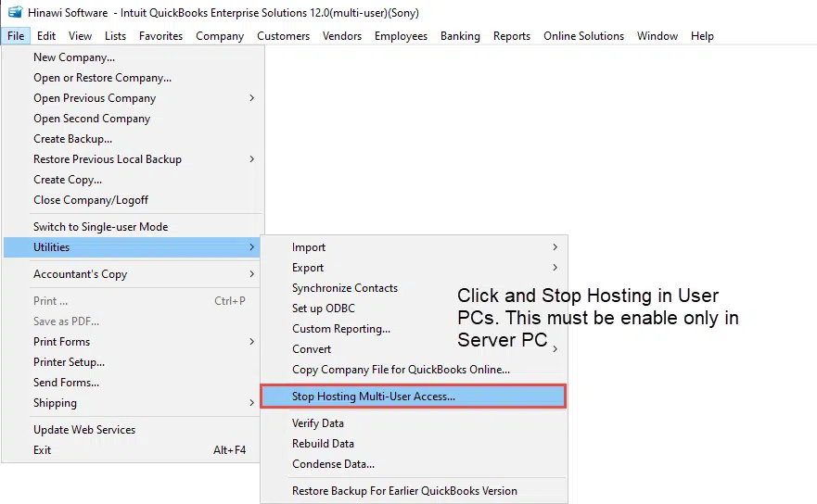Select Set up ODBC

[414, 308]
